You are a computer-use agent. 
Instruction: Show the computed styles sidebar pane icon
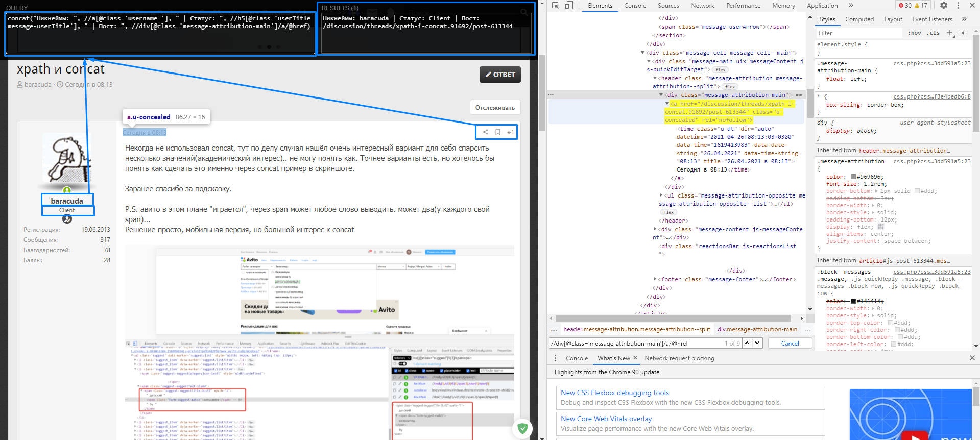point(964,33)
